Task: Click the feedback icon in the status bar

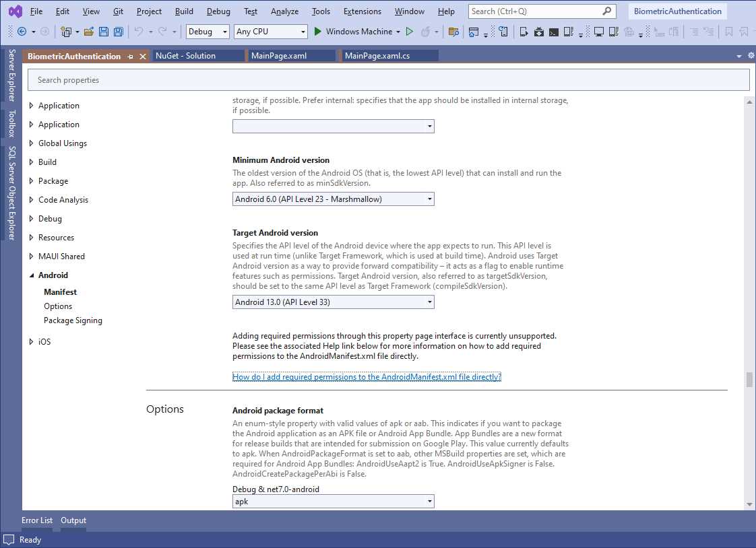Action: (x=9, y=540)
